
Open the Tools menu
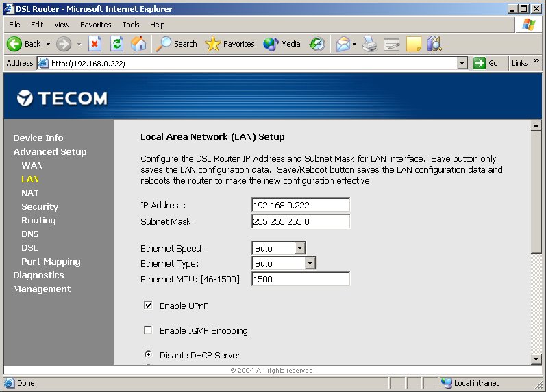coord(130,25)
